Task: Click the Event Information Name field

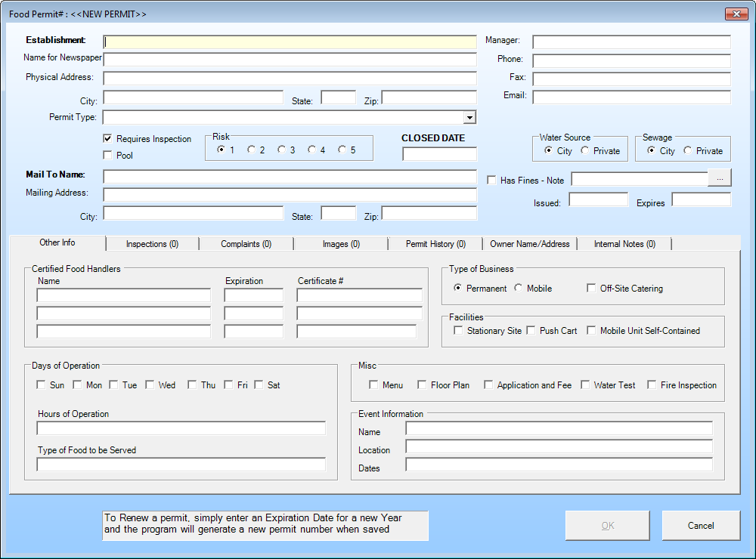Action: (x=559, y=428)
